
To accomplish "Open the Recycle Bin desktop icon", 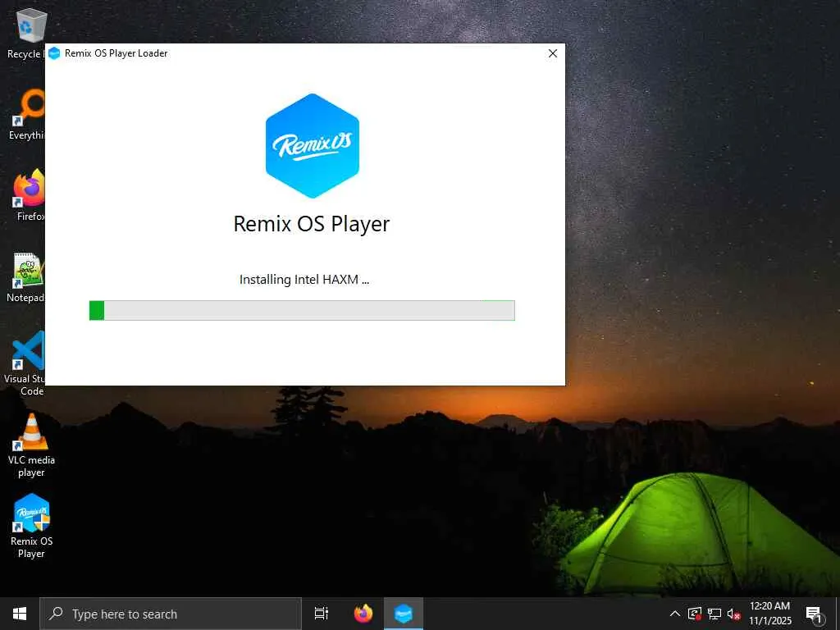I will point(30,33).
